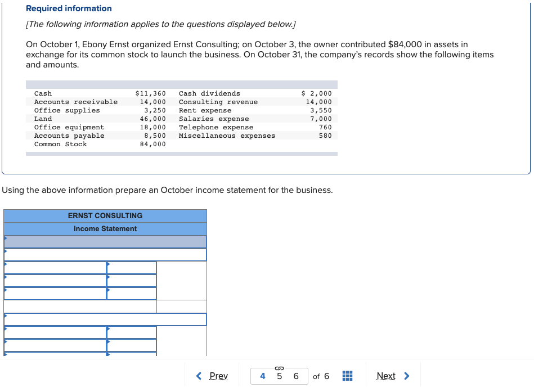The height and width of the screenshot is (392, 534).
Task: Click the '$ 2,000' Cash dividends amount
Action: click(316, 93)
